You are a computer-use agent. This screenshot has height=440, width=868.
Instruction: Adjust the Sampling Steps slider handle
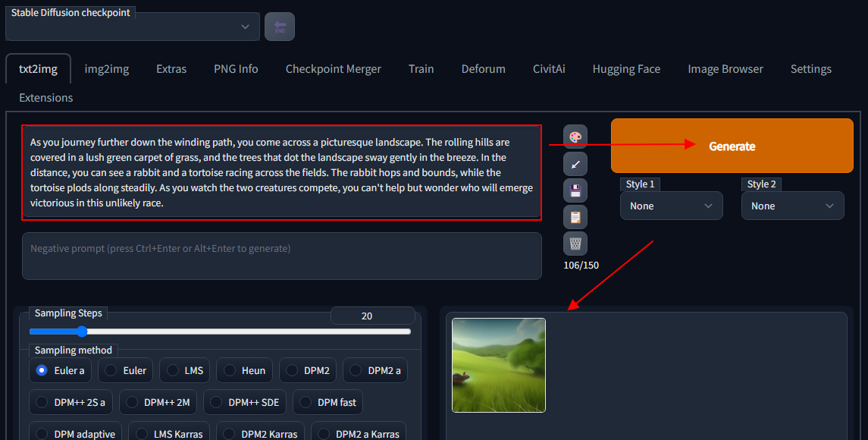click(82, 332)
